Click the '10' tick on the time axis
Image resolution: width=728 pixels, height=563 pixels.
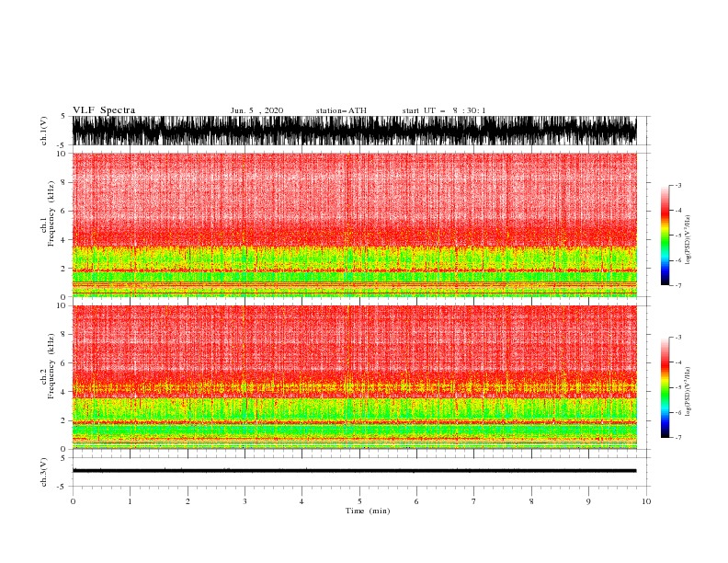646,501
